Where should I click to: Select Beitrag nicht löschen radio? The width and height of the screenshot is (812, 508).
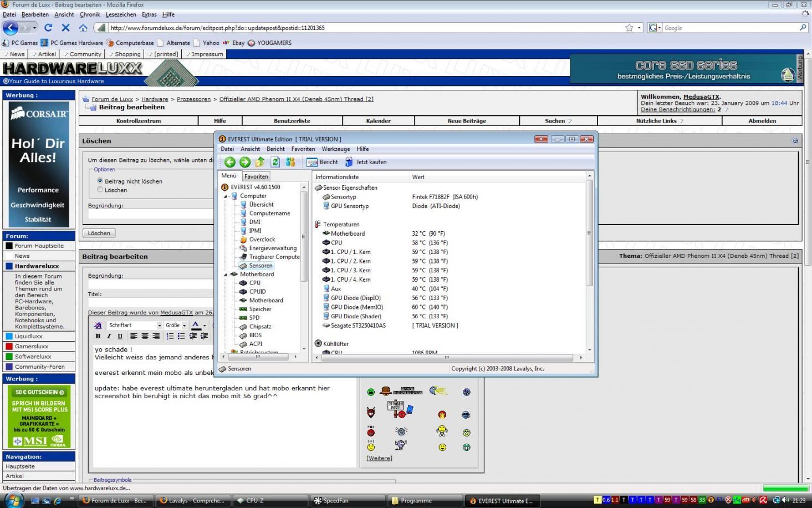100,181
